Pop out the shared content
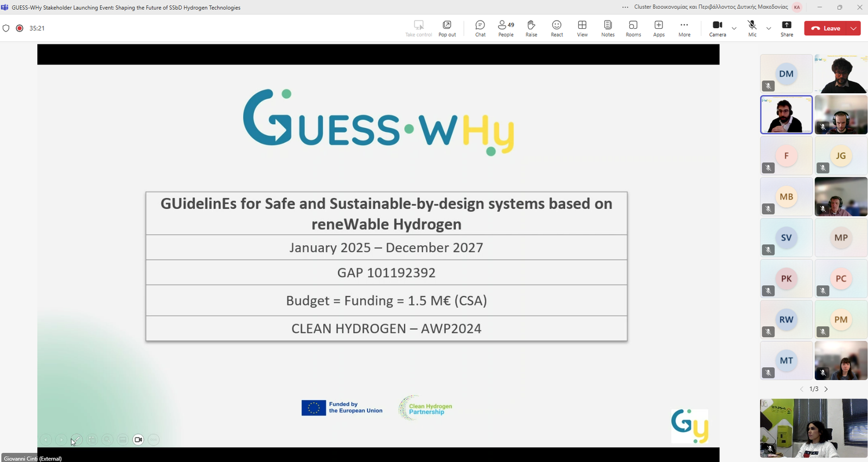The width and height of the screenshot is (868, 462). pos(447,28)
